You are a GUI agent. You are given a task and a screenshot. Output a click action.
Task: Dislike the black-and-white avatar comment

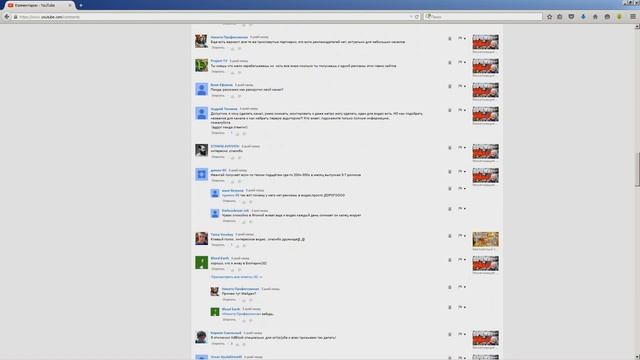coord(240,157)
